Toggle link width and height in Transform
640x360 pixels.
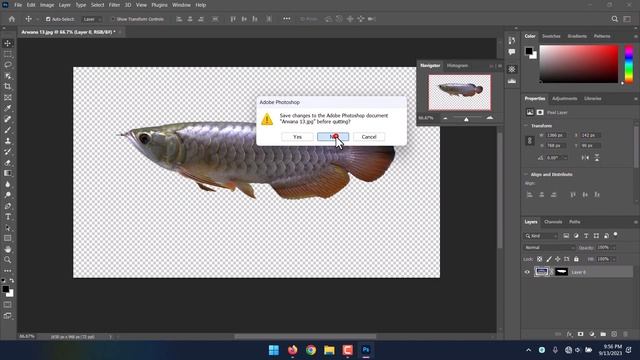[x=530, y=140]
